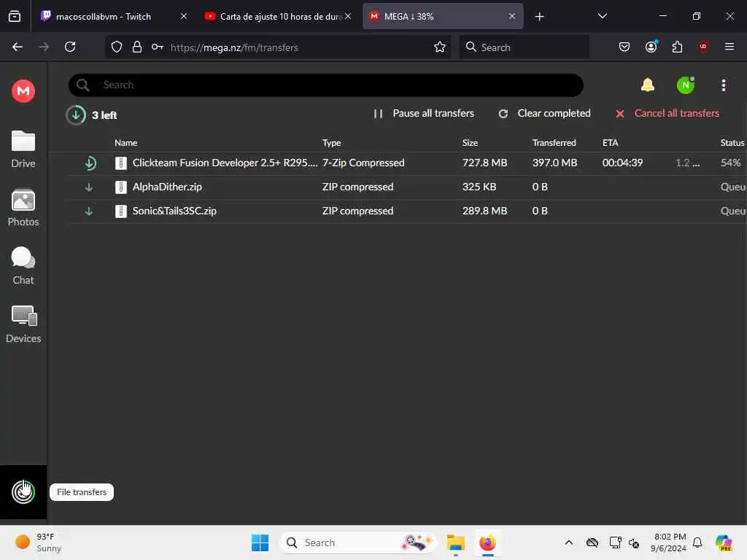Click the 727.8 MB size value
The image size is (747, 560).
(x=484, y=163)
